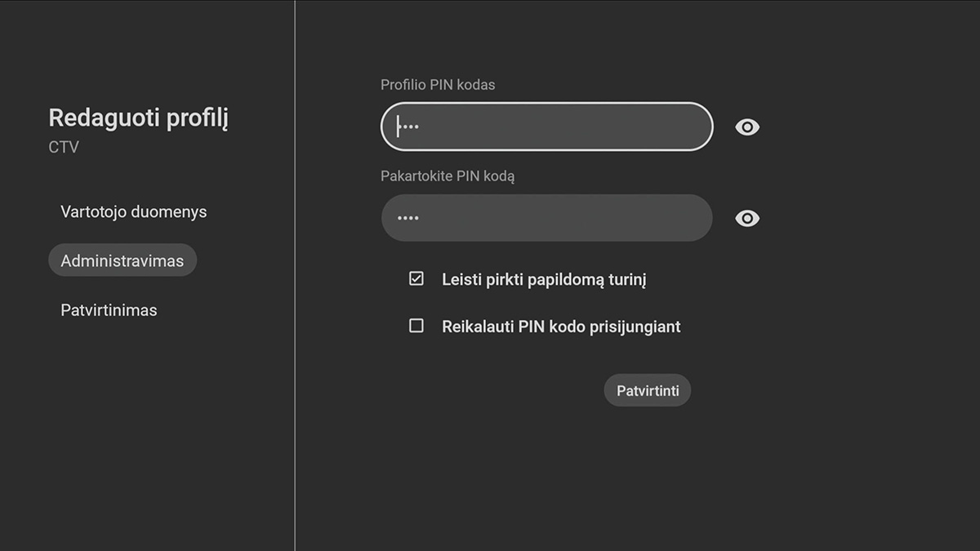980x551 pixels.
Task: Open the Vartotojo duomenys section
Action: [133, 212]
